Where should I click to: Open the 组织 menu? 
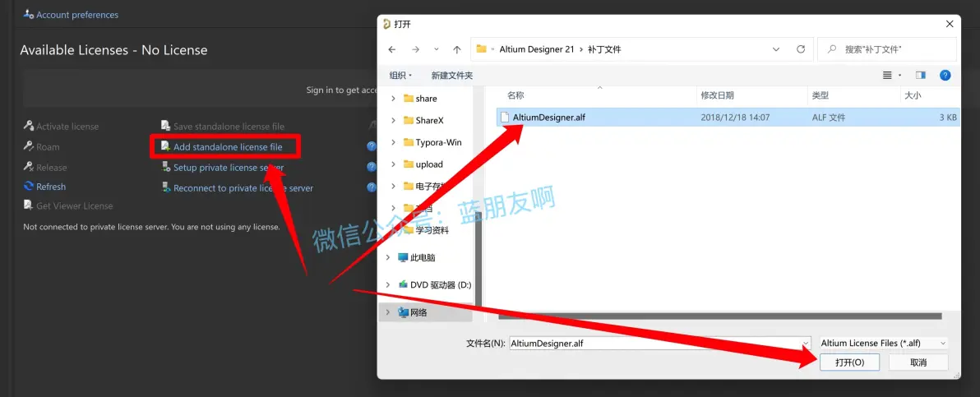pyautogui.click(x=400, y=75)
